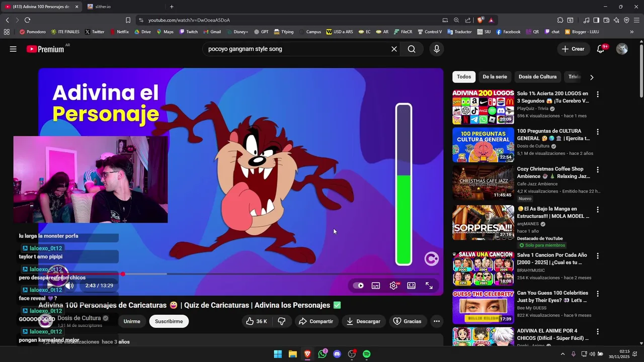This screenshot has height=362, width=644.
Task: Bookmark this page icon in address bar
Action: (128, 20)
